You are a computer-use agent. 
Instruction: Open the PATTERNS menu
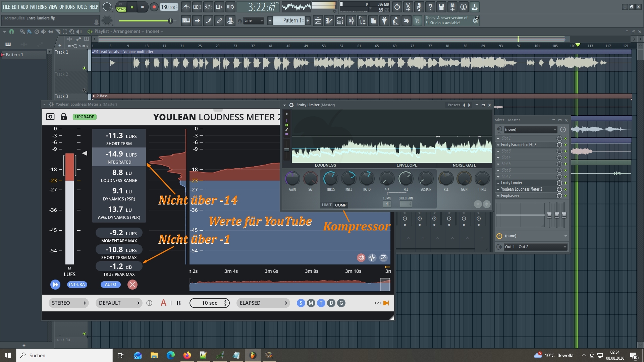coord(38,7)
